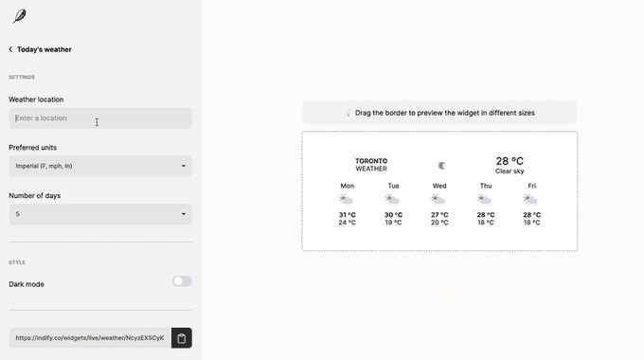The width and height of the screenshot is (644, 360).
Task: Click Tuesday's partly cloudy forecast icon
Action: 393,200
